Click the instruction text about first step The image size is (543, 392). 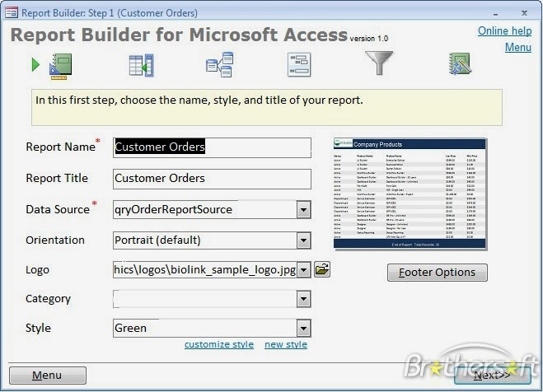click(199, 100)
